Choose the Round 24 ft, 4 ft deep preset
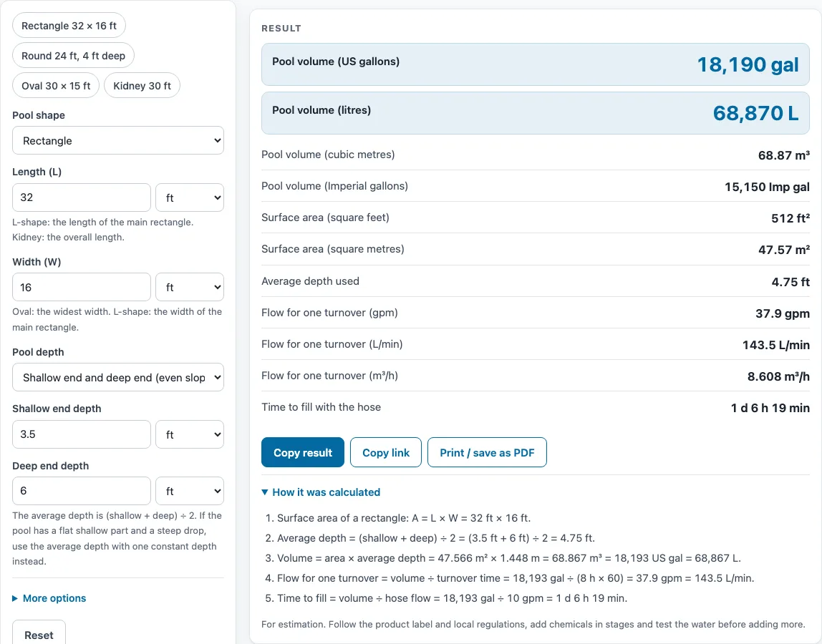 73,56
